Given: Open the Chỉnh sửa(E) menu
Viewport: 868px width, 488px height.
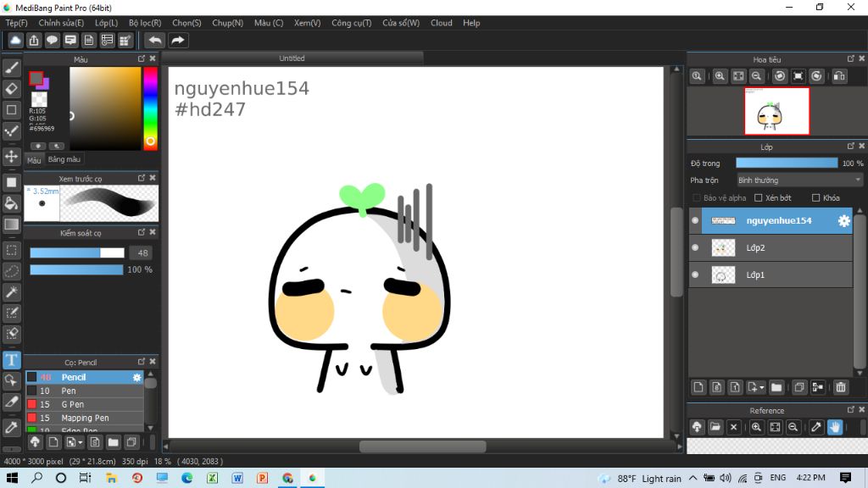Looking at the screenshot, I should tap(61, 23).
